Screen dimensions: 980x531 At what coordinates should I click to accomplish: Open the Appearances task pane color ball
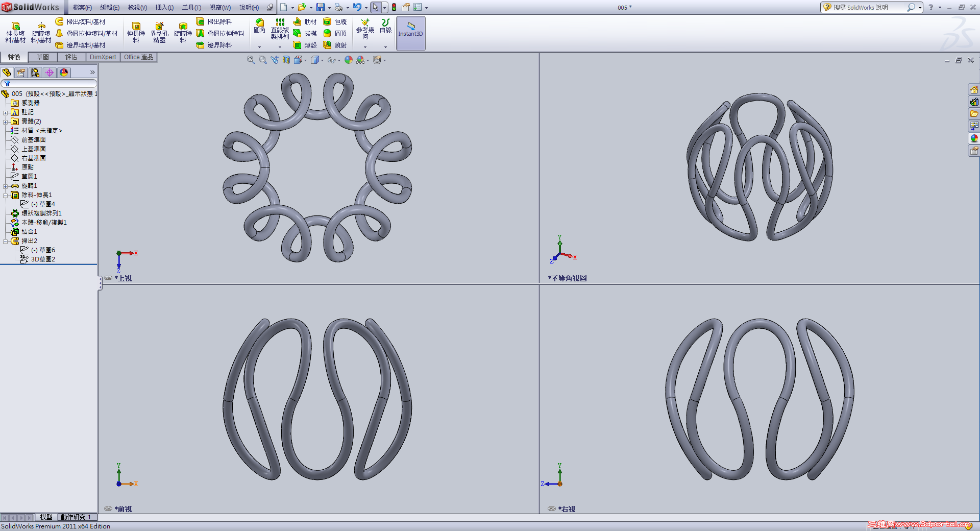974,138
